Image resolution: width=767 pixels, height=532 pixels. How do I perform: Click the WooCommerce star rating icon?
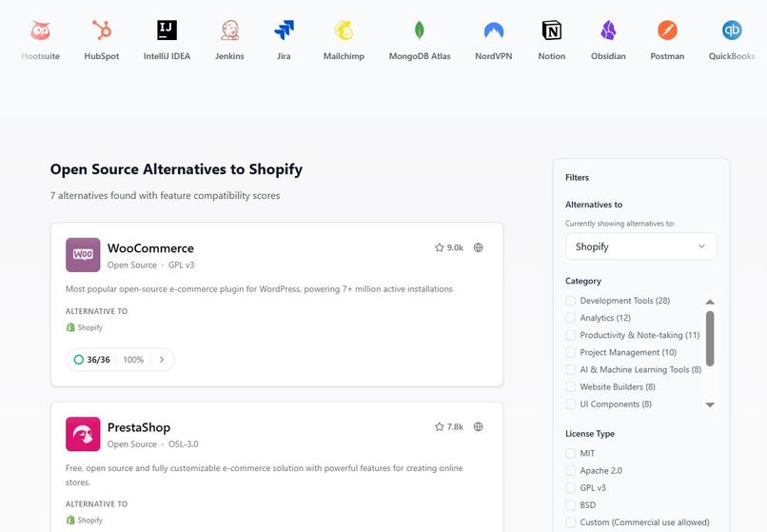click(440, 247)
